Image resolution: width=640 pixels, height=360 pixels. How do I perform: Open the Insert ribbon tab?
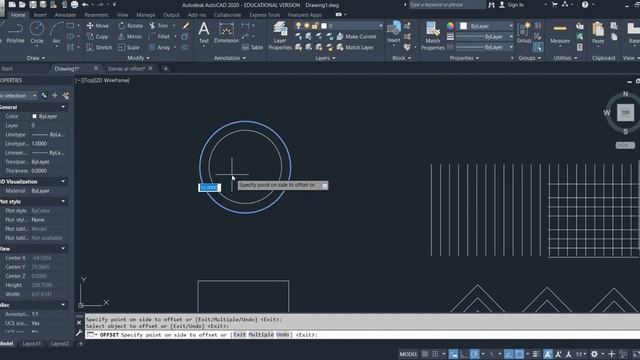[40, 15]
